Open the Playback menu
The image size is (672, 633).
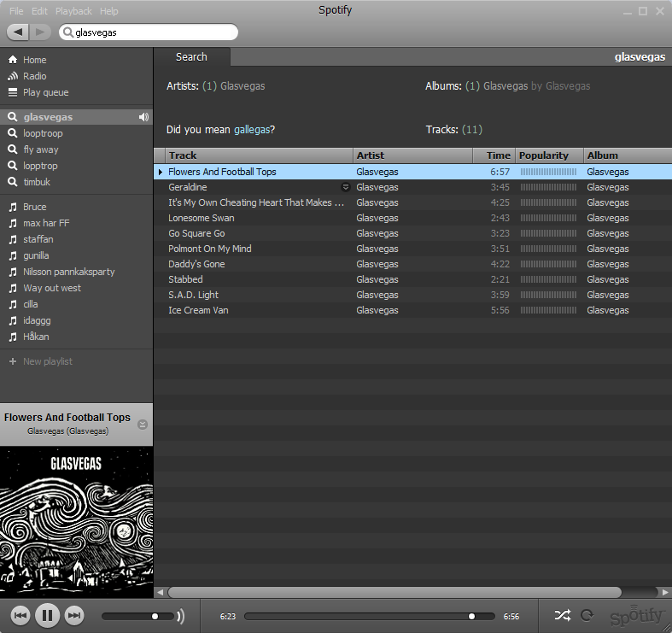73,11
